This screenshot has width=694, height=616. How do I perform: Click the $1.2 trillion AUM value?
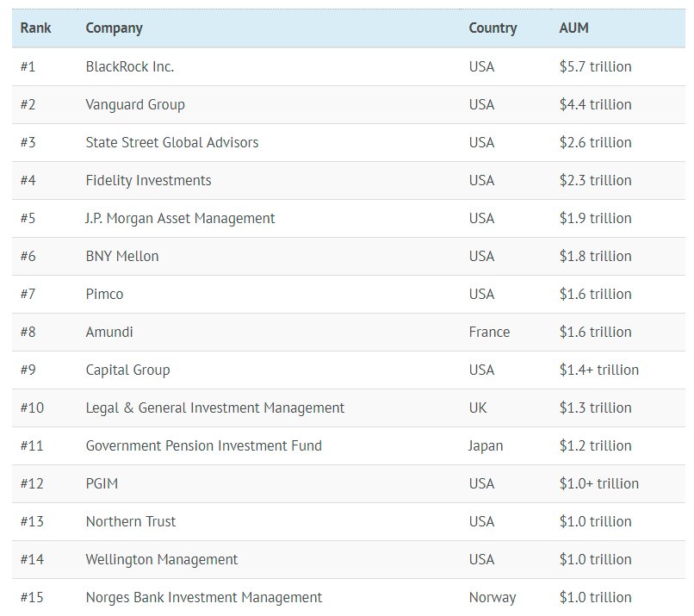tap(595, 446)
